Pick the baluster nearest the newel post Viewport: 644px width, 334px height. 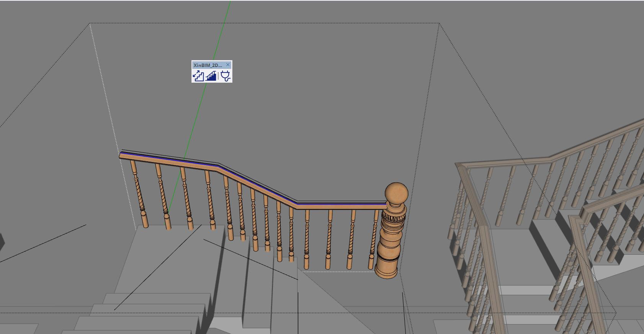[x=373, y=239]
